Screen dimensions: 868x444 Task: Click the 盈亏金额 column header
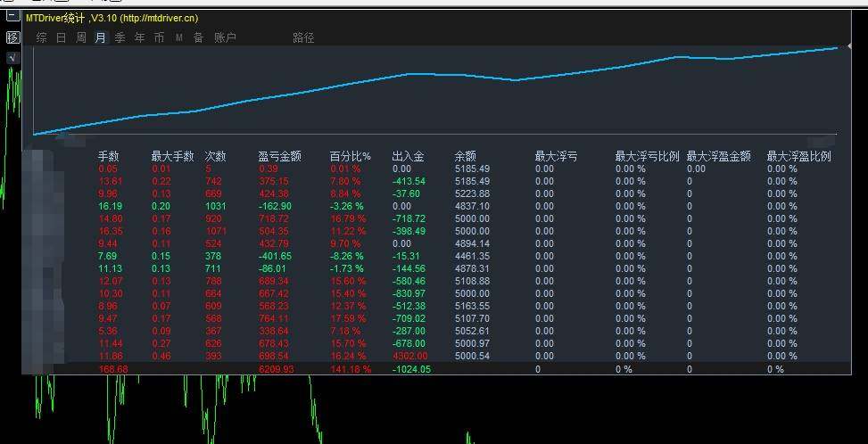[279, 157]
